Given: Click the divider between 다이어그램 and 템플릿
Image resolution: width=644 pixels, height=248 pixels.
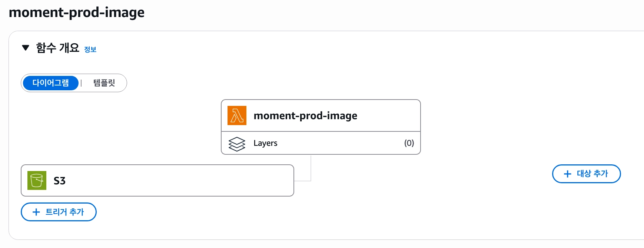Looking at the screenshot, I should tap(81, 83).
